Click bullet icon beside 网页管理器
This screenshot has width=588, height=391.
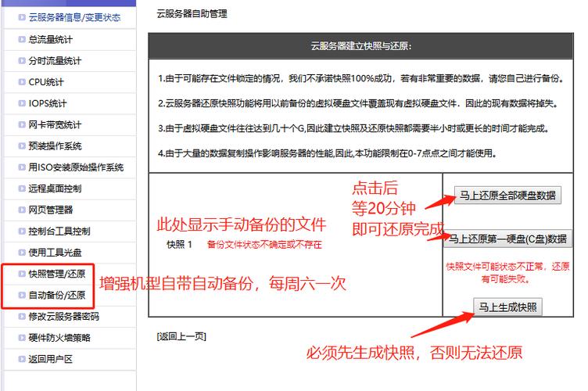(x=22, y=210)
